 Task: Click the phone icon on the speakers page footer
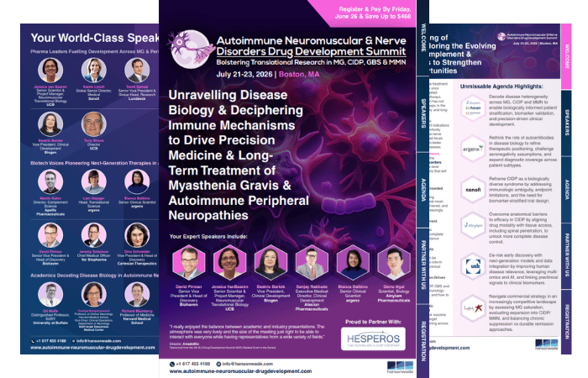pyautogui.click(x=33, y=341)
